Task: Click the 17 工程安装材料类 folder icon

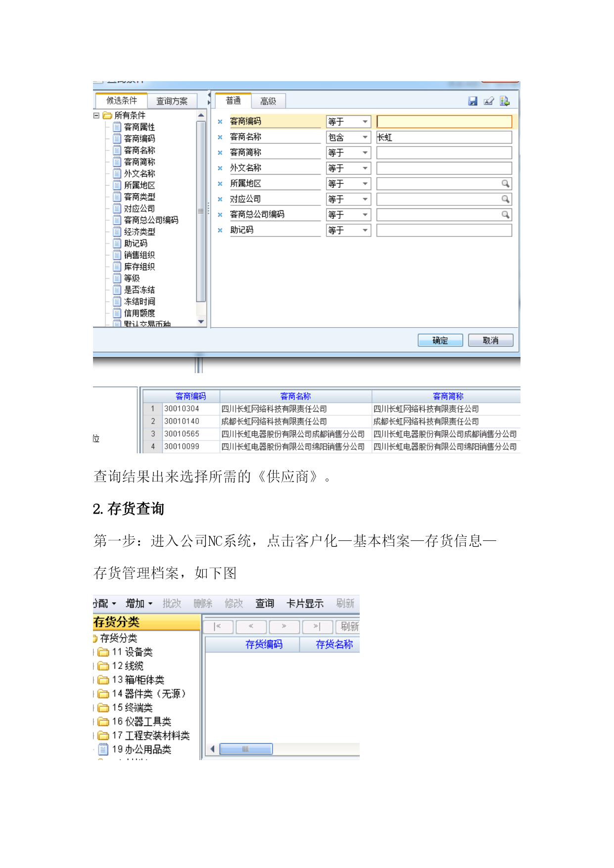Action: (x=103, y=735)
